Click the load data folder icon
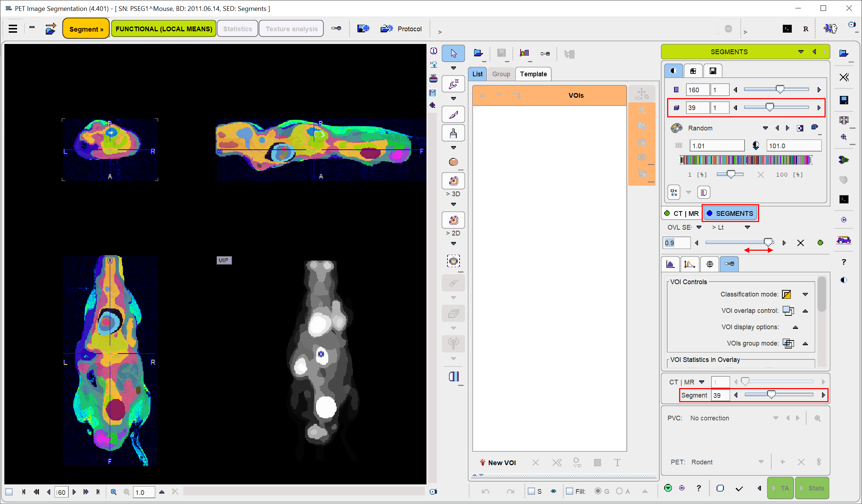The image size is (862, 504). pyautogui.click(x=51, y=29)
